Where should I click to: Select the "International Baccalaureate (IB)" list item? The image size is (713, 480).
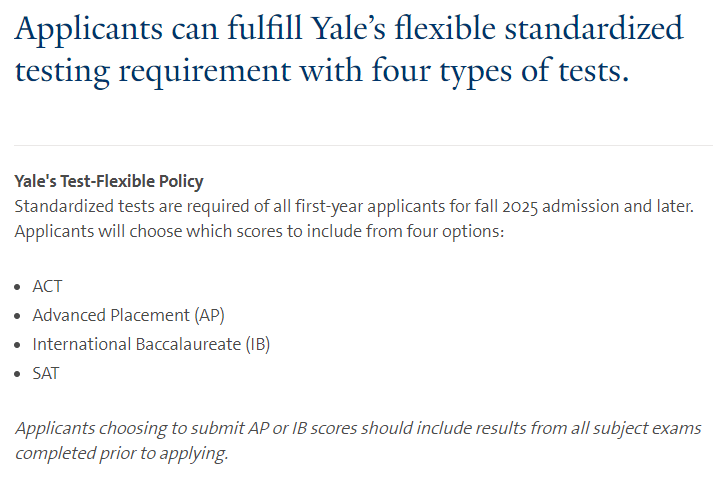tap(151, 344)
